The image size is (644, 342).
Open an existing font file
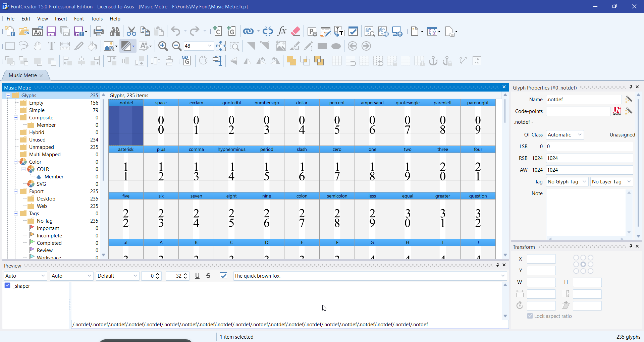[x=24, y=32]
